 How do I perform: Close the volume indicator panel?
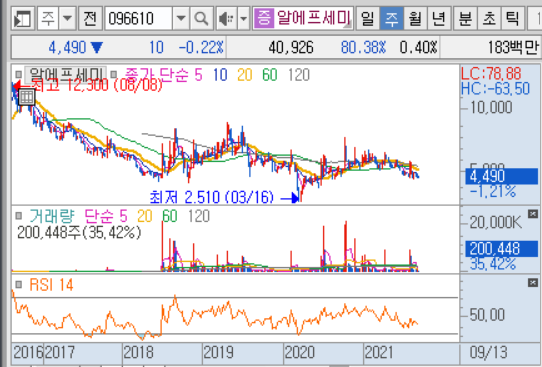coord(533,214)
